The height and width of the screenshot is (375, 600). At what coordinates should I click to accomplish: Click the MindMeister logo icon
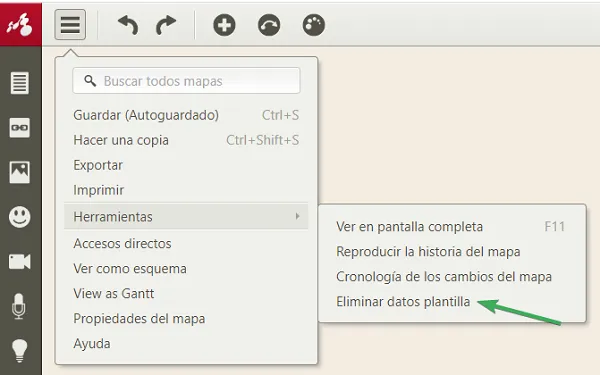point(20,24)
